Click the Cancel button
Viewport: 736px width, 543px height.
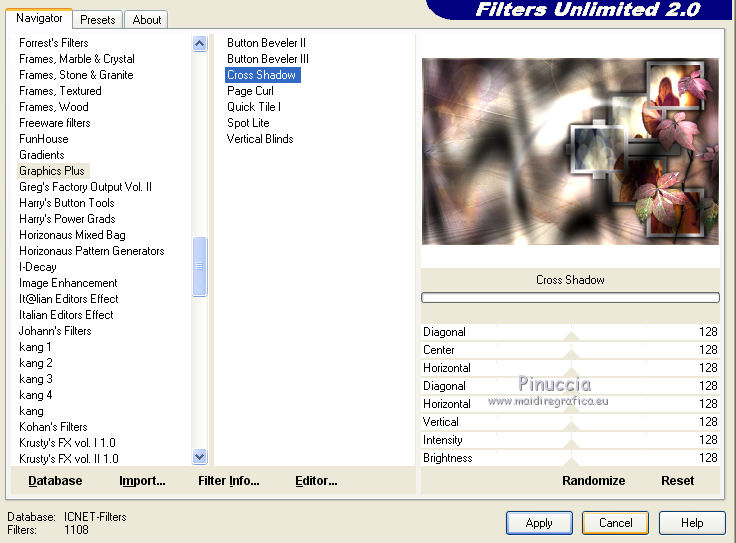615,523
